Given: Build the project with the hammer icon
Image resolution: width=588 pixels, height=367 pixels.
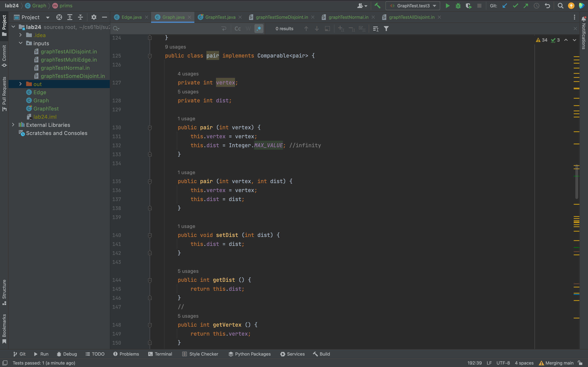Looking at the screenshot, I should coord(377,6).
